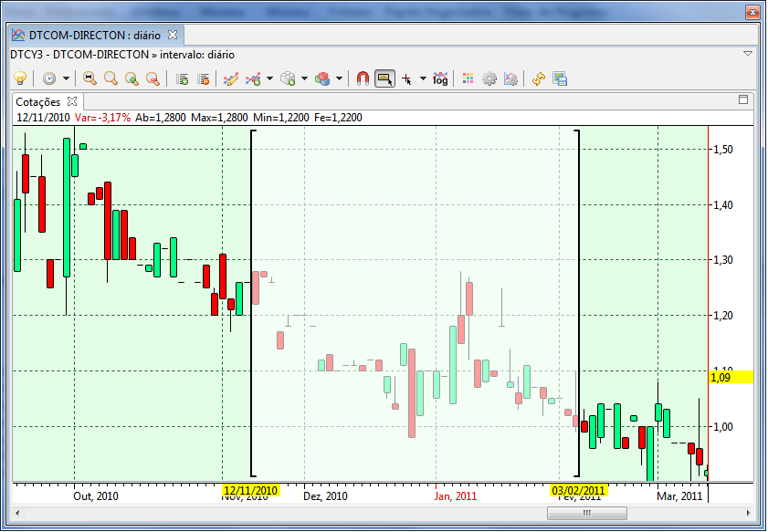
Task: Click the 1,30 price axis label
Action: click(x=723, y=260)
